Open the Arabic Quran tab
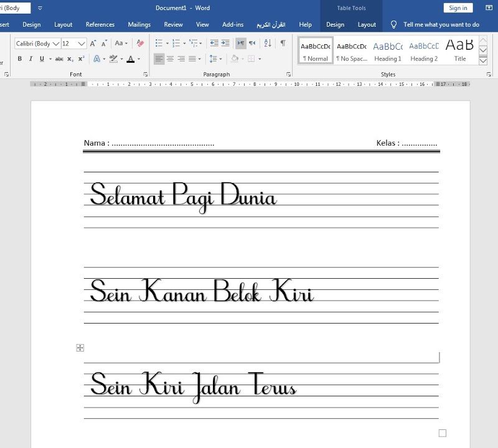This screenshot has height=448, width=498. click(271, 24)
